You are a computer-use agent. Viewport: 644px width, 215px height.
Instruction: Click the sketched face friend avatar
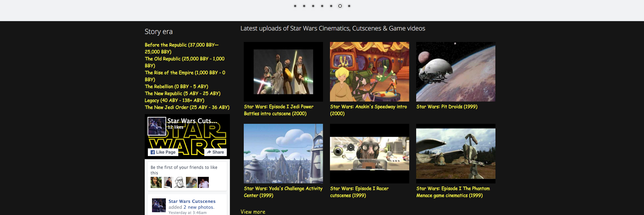tap(180, 182)
